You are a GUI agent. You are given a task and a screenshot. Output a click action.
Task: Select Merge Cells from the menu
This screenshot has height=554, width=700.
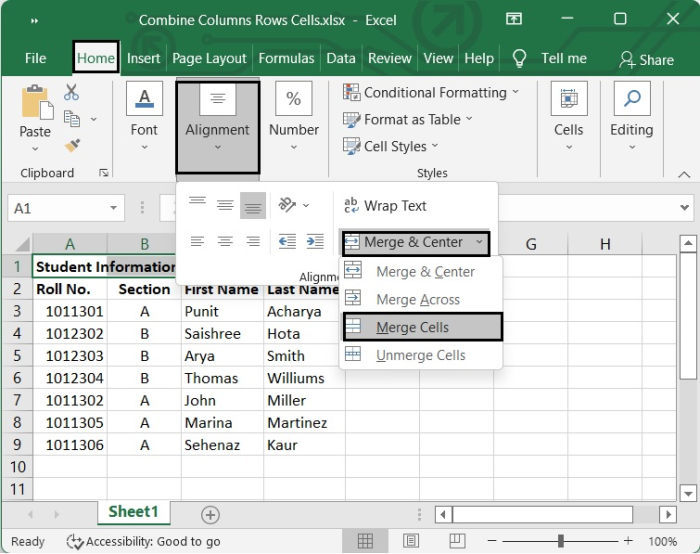[412, 327]
